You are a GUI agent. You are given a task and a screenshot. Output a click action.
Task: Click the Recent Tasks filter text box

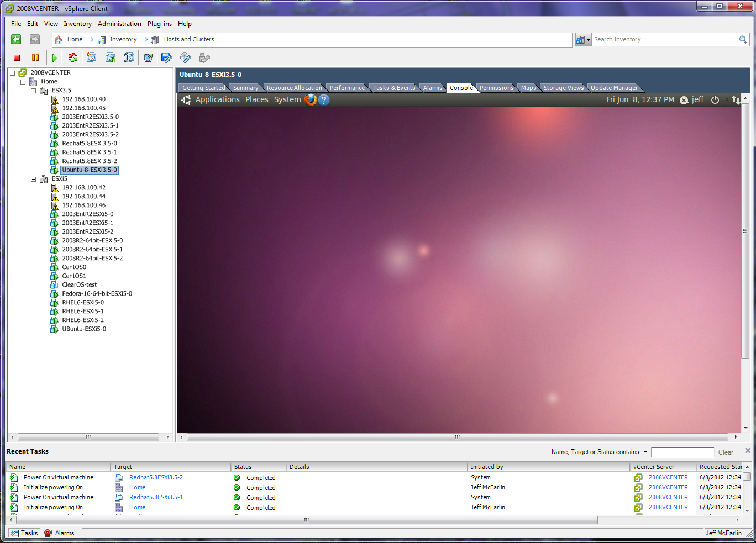(683, 452)
